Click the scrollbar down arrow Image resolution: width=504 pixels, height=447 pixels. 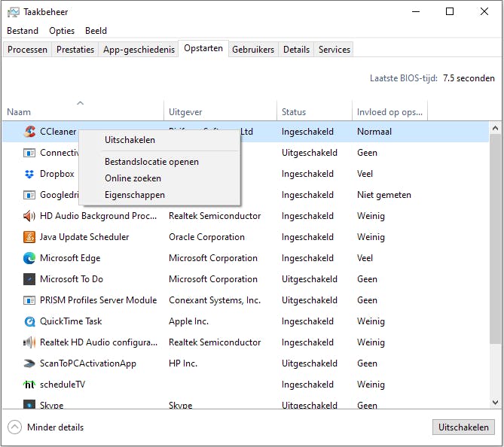[x=495, y=402]
